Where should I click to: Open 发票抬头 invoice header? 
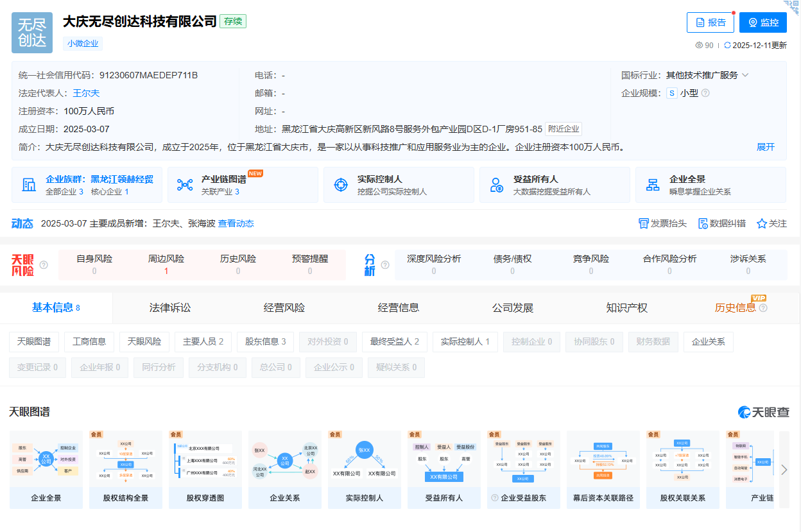click(662, 223)
